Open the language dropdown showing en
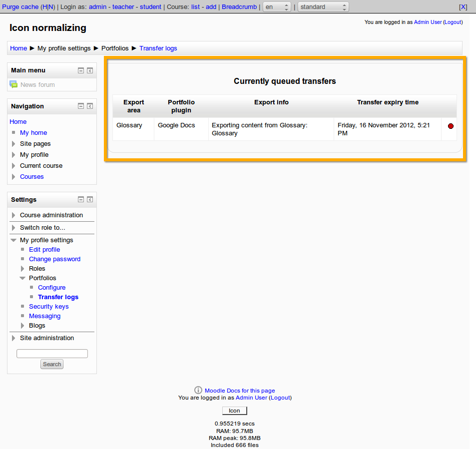 click(277, 6)
